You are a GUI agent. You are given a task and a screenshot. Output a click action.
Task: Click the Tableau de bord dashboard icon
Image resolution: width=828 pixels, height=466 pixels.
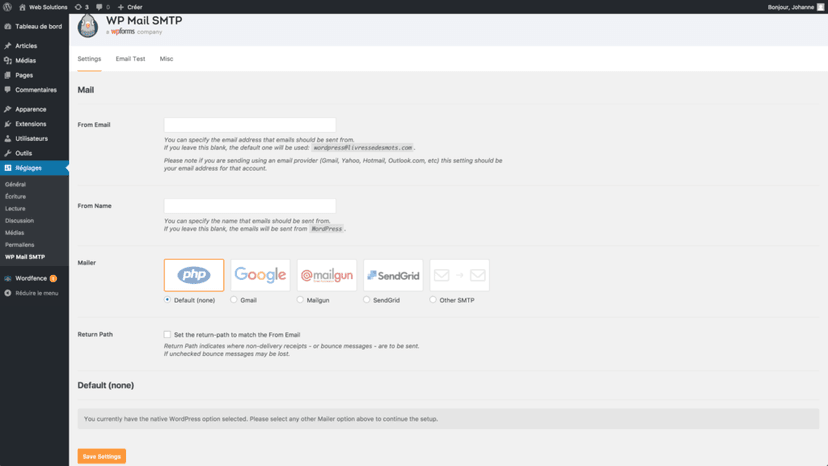tap(7, 26)
